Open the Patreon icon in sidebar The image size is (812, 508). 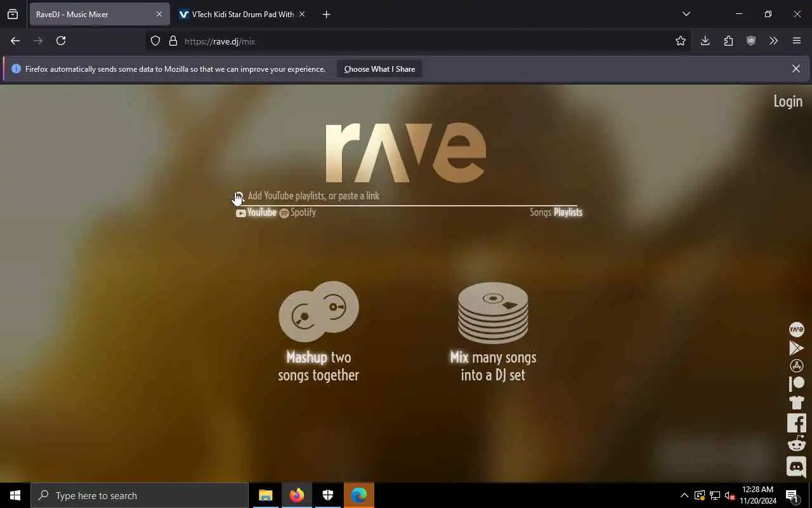click(796, 384)
